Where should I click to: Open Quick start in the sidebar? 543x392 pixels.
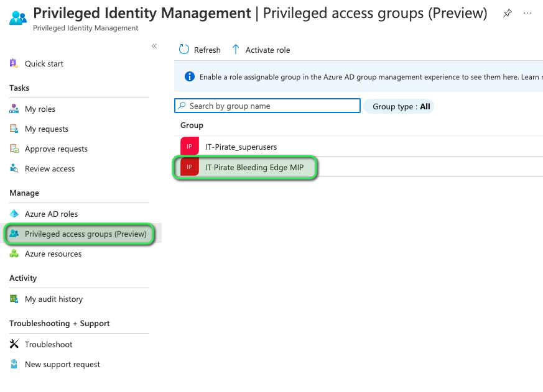point(44,63)
